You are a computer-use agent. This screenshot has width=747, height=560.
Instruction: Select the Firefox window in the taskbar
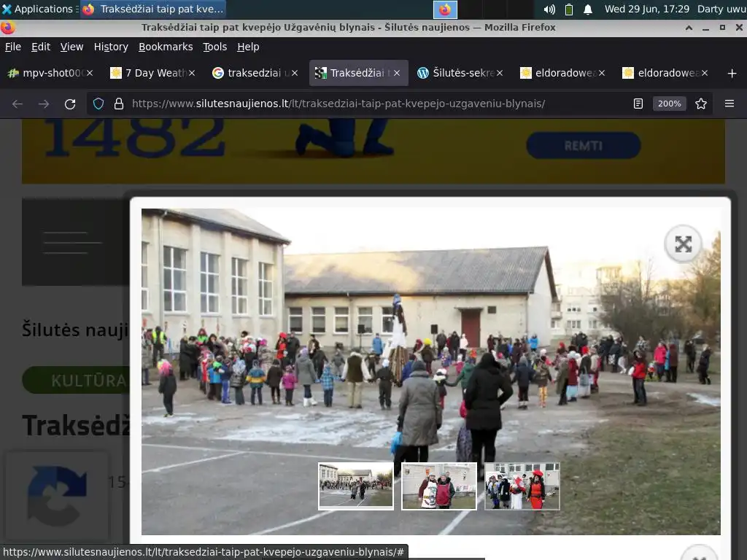(152, 9)
